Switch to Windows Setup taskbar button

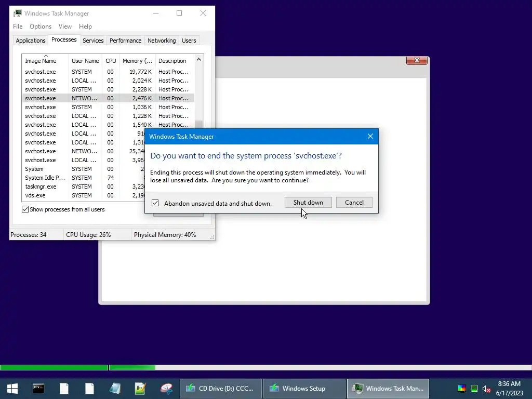(x=304, y=389)
